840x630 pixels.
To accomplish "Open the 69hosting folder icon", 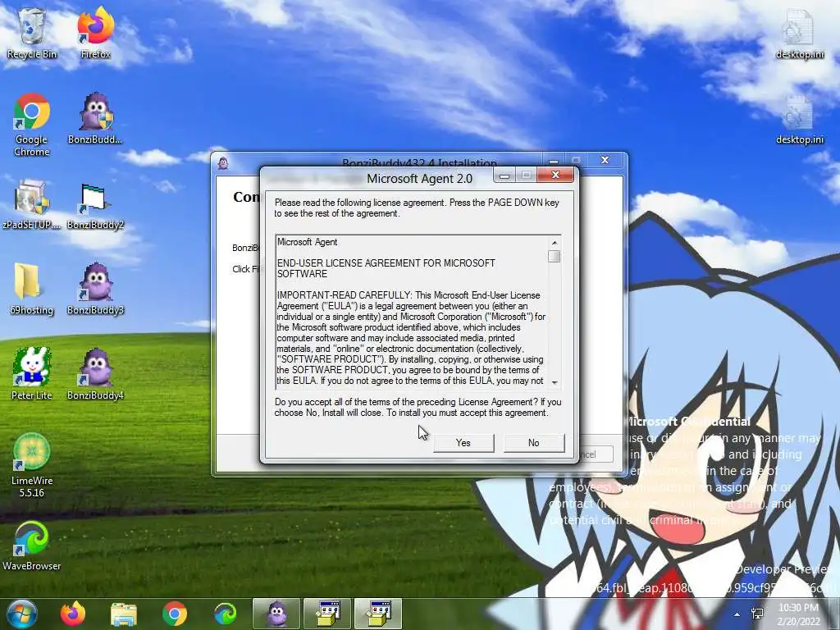I will pyautogui.click(x=32, y=290).
